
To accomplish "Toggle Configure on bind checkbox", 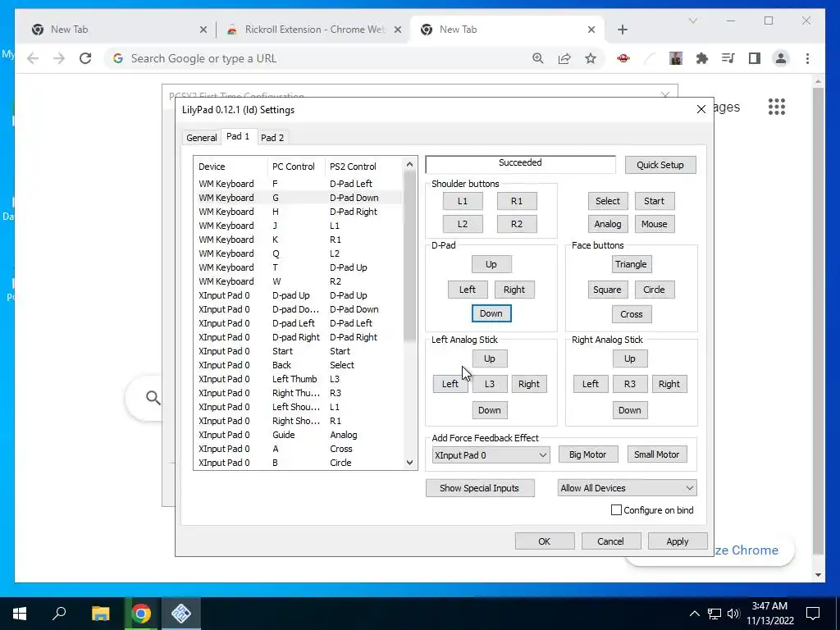I will [616, 510].
